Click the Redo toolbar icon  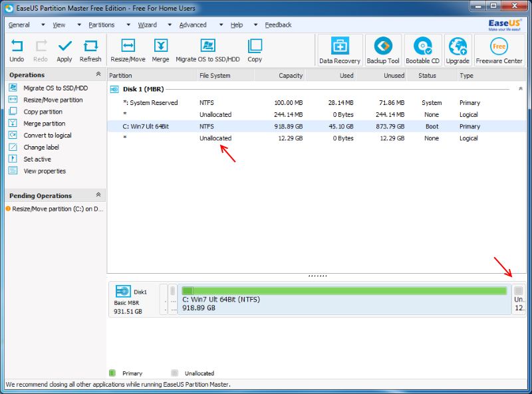(41, 46)
